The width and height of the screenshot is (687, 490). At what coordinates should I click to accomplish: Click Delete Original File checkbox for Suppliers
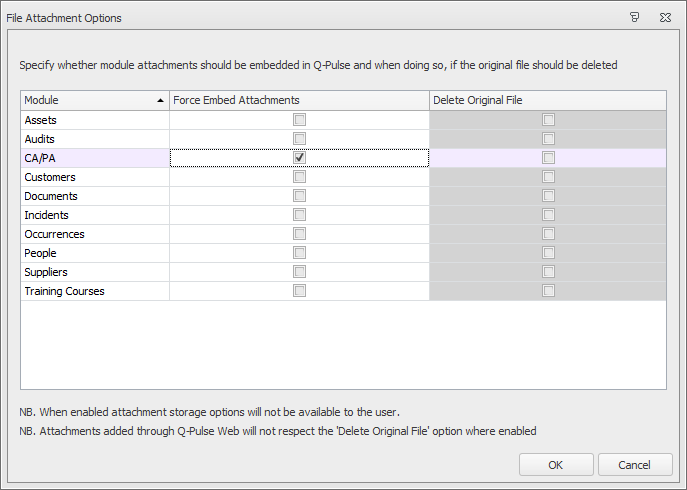548,272
